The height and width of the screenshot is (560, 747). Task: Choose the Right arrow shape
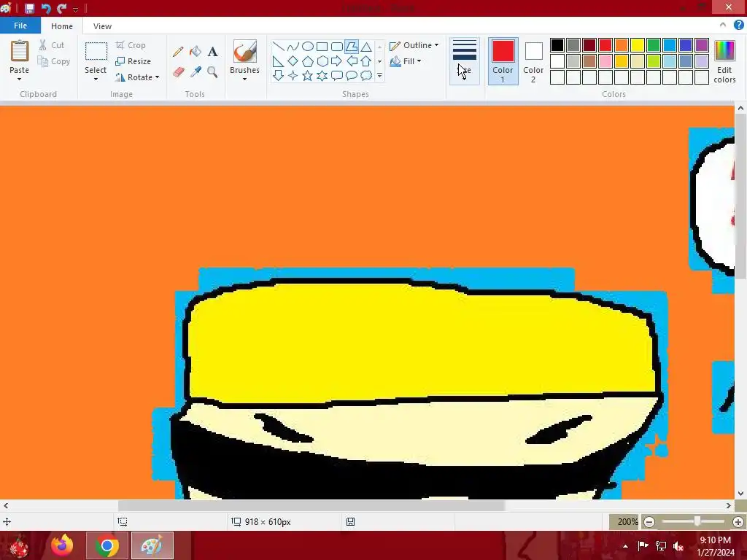pos(337,61)
